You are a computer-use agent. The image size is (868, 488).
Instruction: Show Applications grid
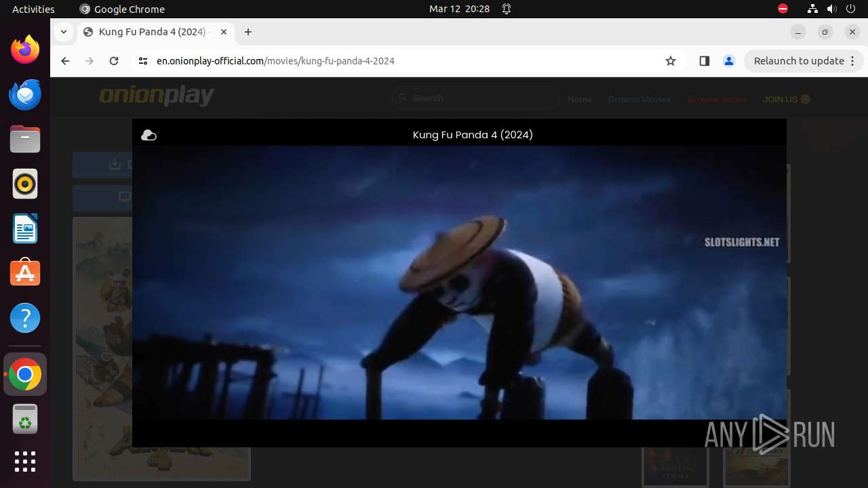(25, 462)
